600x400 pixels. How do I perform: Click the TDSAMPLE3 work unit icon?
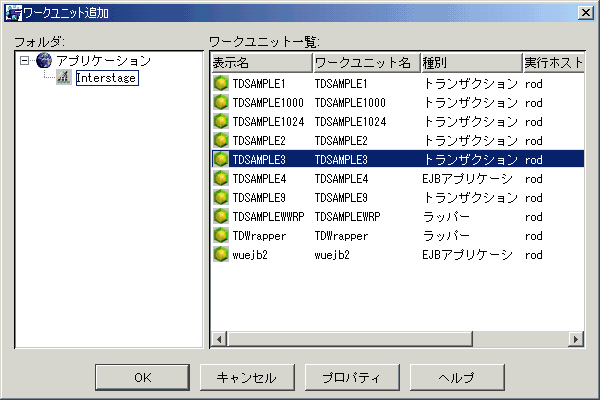(221, 159)
